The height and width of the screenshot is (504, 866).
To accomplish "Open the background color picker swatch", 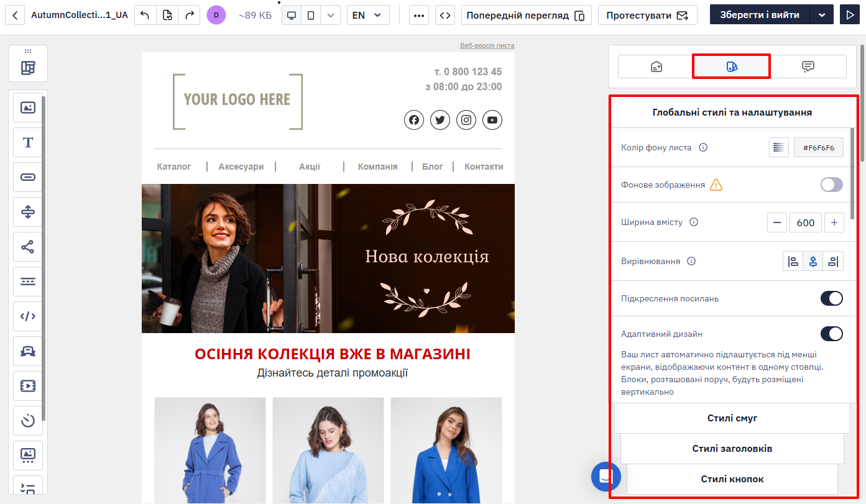I will pos(779,147).
